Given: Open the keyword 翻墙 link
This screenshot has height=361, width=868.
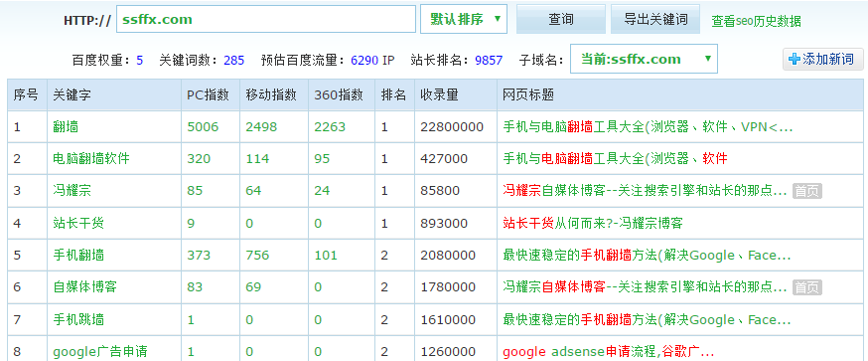Looking at the screenshot, I should (66, 127).
